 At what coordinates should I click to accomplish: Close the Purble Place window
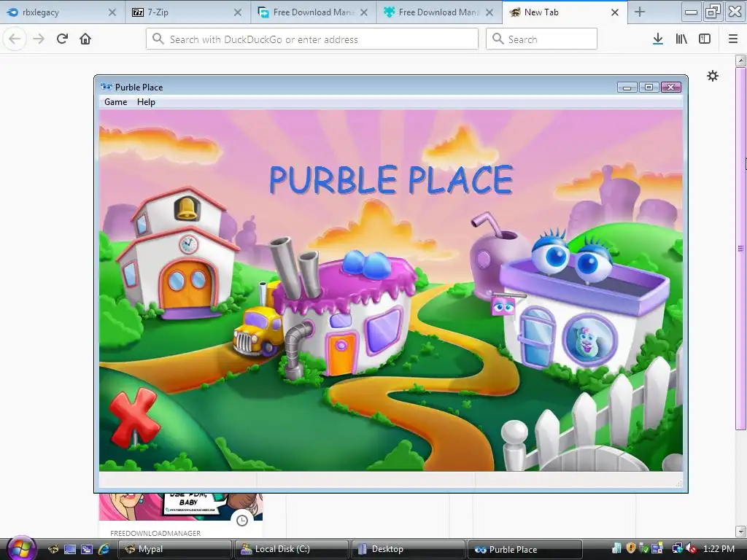point(671,87)
